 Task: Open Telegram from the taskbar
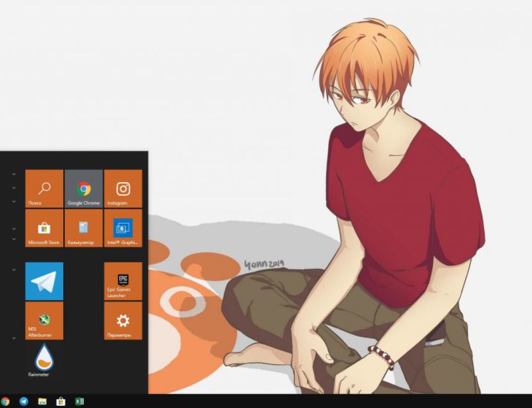23,401
